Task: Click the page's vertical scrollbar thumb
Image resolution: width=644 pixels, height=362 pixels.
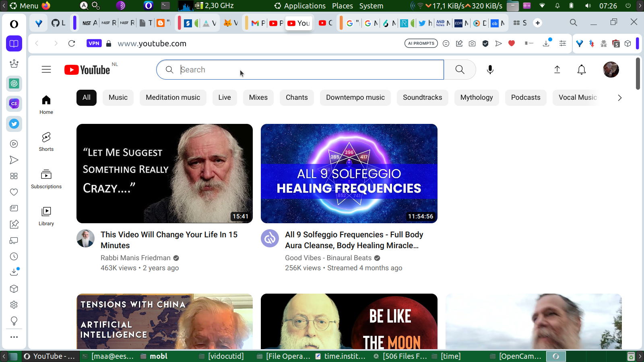Action: coord(638,74)
